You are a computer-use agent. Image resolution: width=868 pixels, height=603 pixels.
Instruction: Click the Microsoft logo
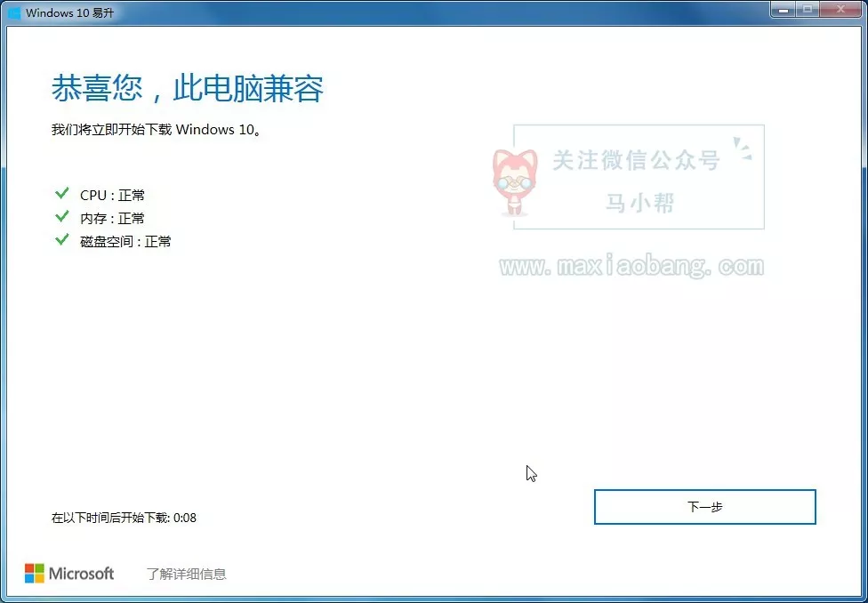[x=69, y=573]
